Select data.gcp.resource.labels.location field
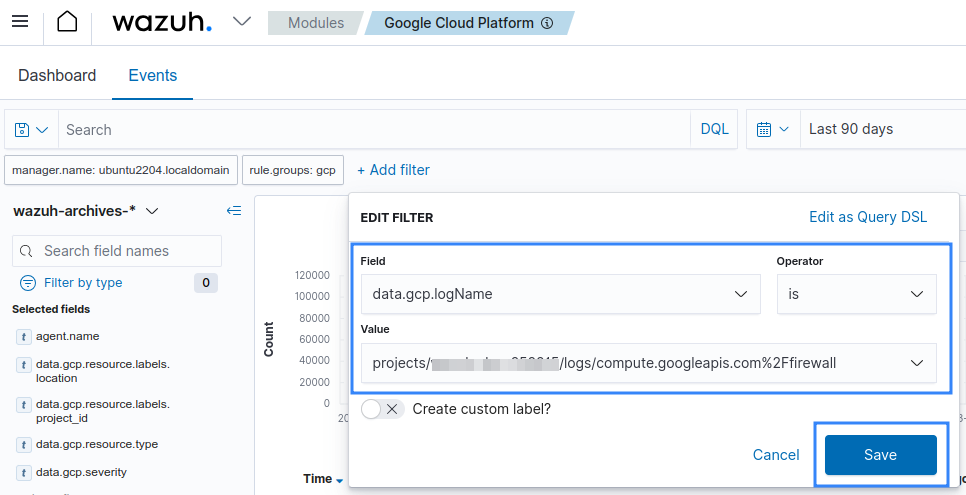Viewport: 966px width, 495px height. tap(103, 371)
